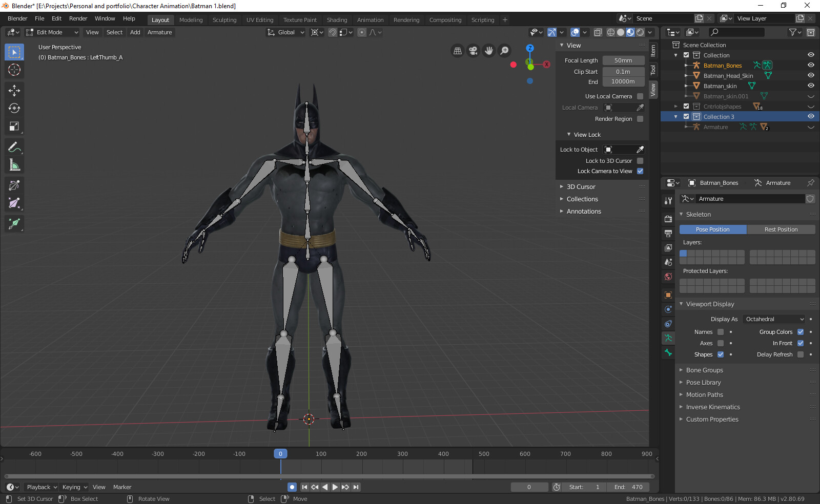
Task: Select the Annotate pencil tool
Action: 14,147
